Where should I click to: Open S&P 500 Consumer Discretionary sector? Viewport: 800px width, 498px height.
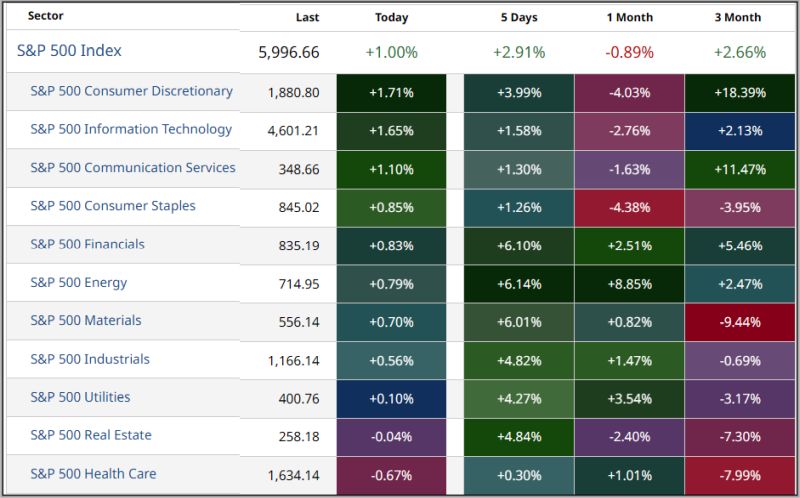131,91
